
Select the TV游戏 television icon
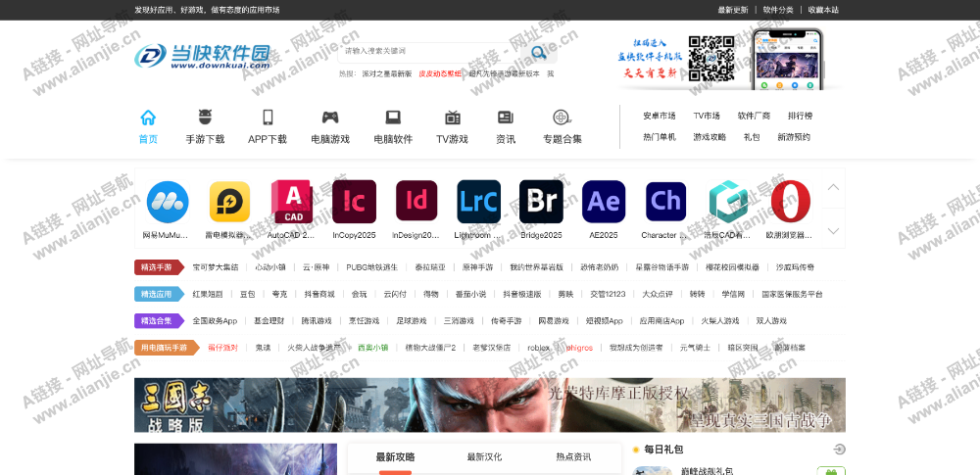(453, 117)
